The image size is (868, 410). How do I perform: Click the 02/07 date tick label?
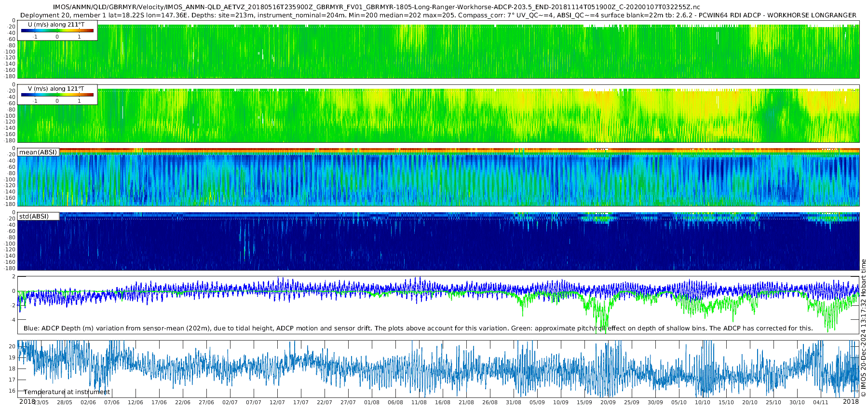click(x=230, y=402)
